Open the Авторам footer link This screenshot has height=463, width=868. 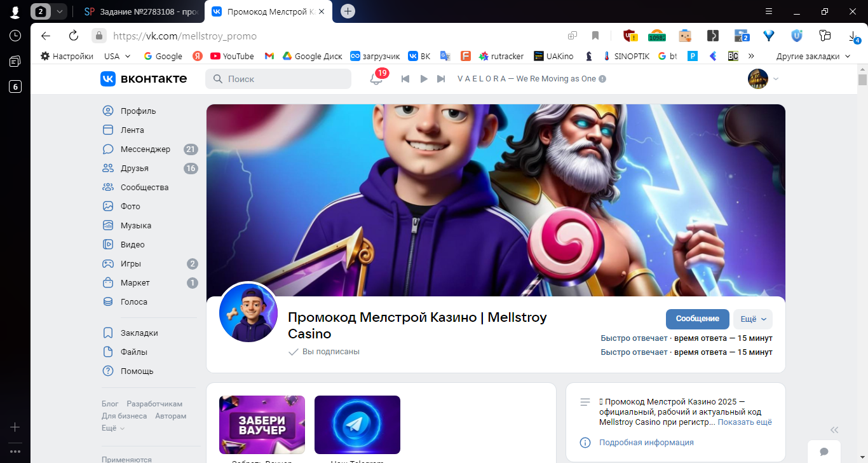tap(171, 416)
